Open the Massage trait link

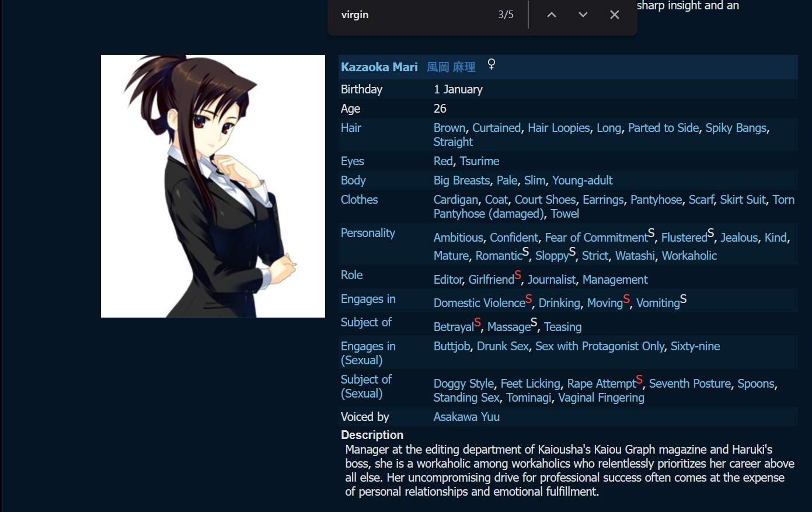[509, 327]
